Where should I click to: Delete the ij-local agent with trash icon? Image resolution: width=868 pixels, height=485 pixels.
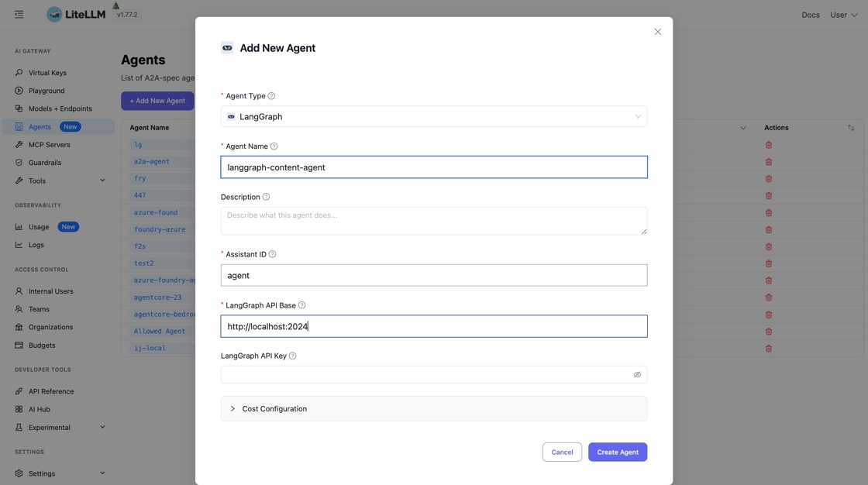pyautogui.click(x=768, y=348)
